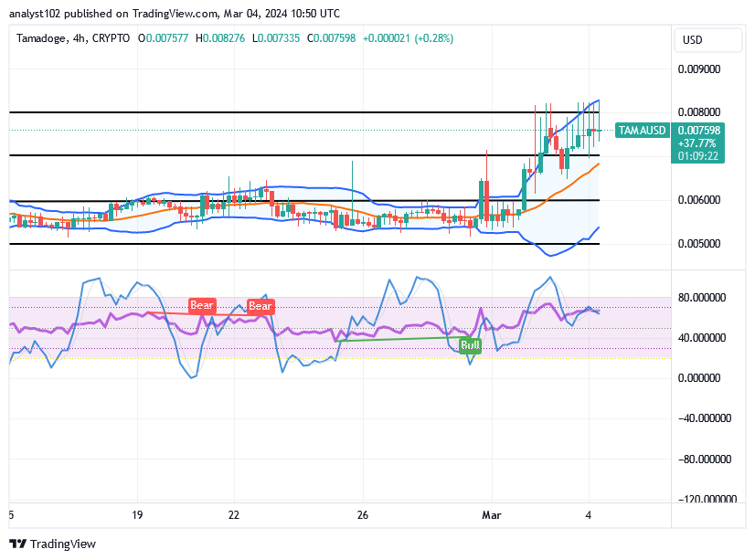Image resolution: width=755 pixels, height=560 pixels.
Task: Click the date label 4 on time axis
Action: point(589,514)
